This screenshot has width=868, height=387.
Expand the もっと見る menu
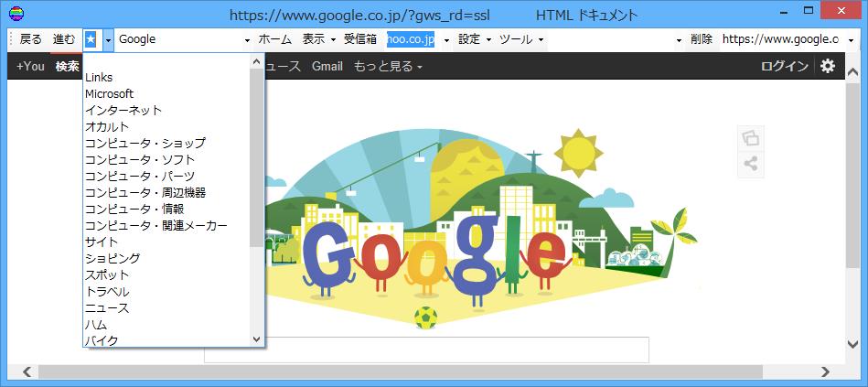(388, 67)
